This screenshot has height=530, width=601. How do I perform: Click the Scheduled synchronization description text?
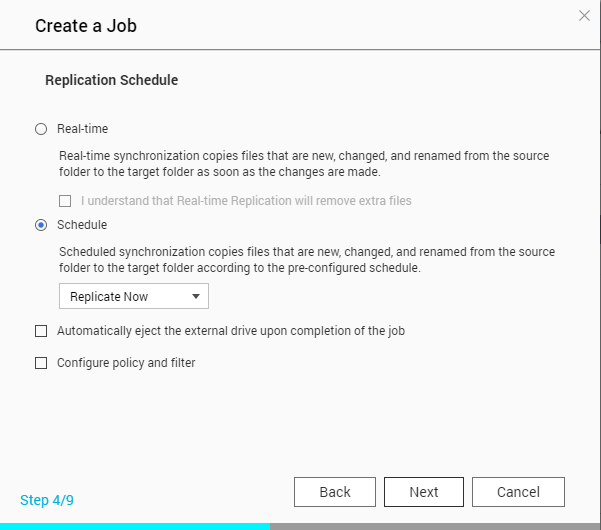(305, 260)
